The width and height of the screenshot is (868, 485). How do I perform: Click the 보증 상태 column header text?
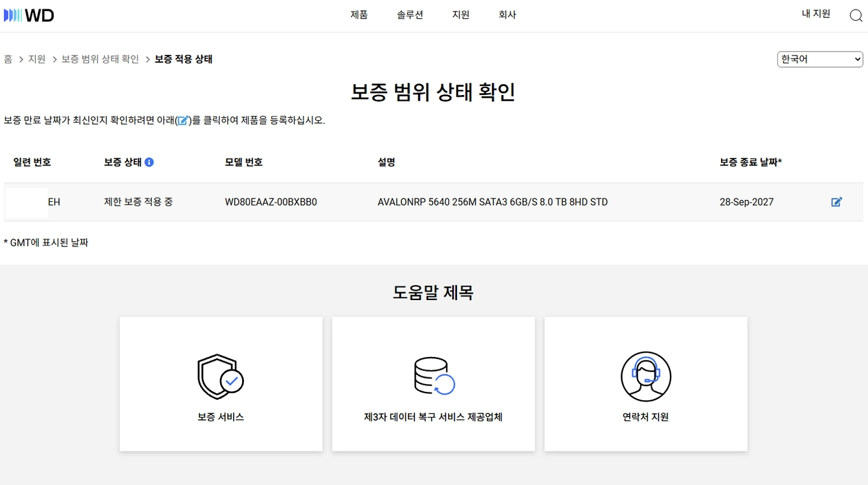click(122, 162)
